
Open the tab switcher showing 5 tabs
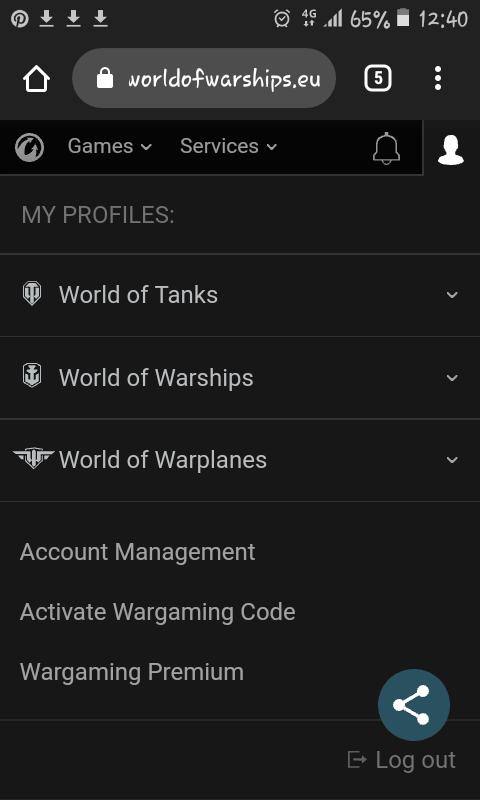(x=377, y=79)
